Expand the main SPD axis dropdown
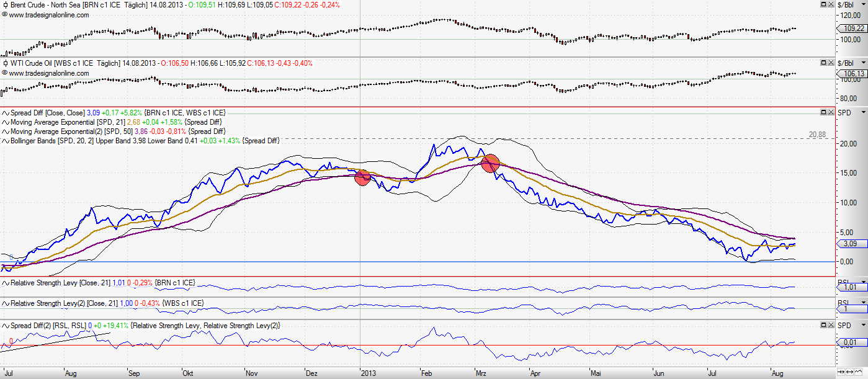 [862, 113]
